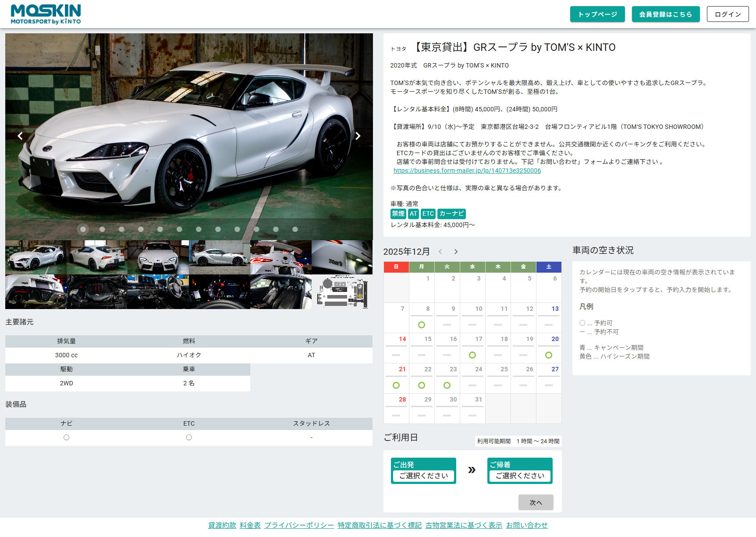Select the last carousel dot indicator
Viewport: 756px width, 537px height.
(295, 229)
